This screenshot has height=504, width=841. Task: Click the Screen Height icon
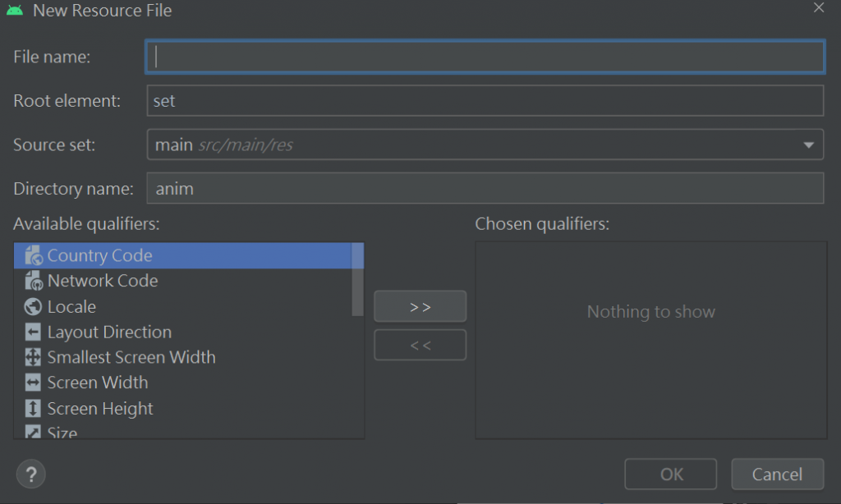33,409
